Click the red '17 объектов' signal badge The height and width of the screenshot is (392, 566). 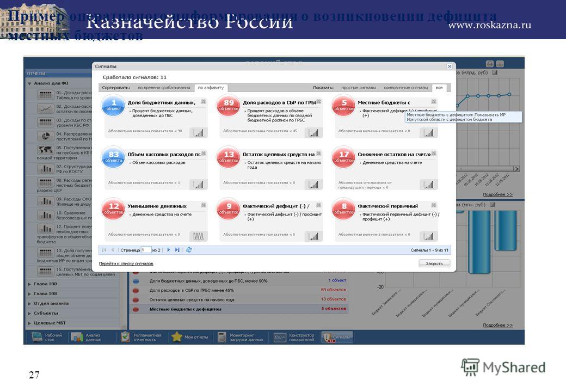pyautogui.click(x=343, y=157)
